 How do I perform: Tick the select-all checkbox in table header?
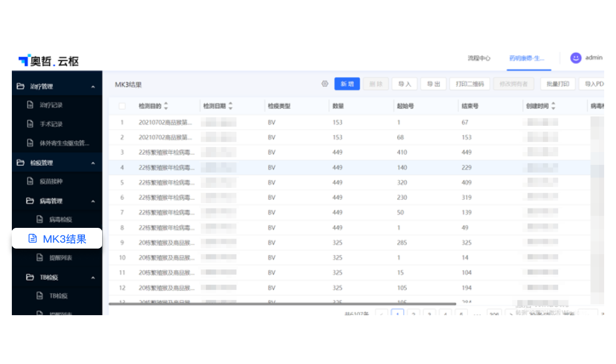pos(122,106)
